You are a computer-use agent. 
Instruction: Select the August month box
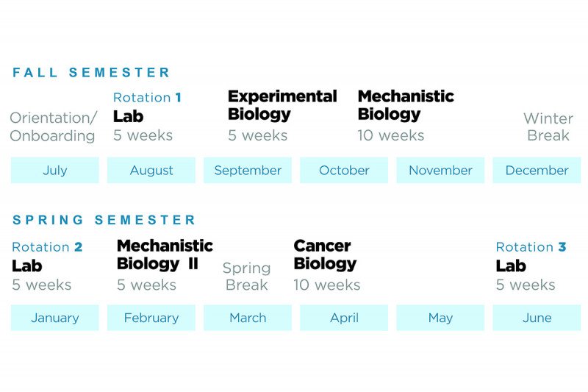click(x=151, y=170)
